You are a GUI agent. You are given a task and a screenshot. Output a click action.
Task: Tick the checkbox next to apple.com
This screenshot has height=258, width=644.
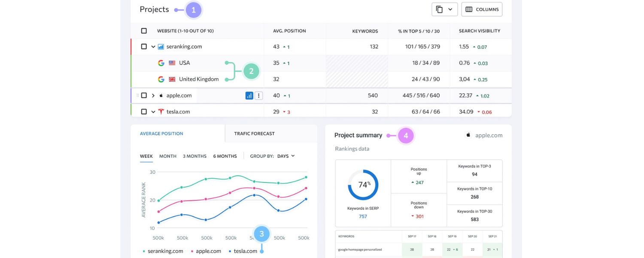[144, 95]
